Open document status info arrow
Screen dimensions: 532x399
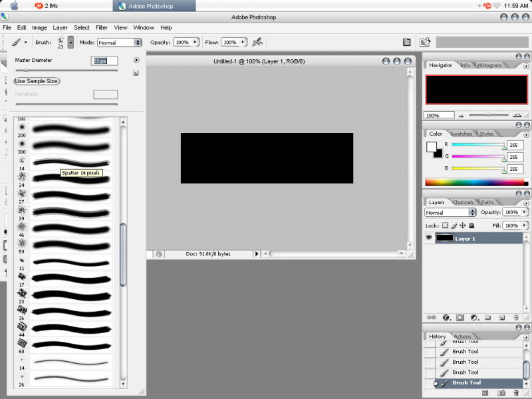pos(257,254)
